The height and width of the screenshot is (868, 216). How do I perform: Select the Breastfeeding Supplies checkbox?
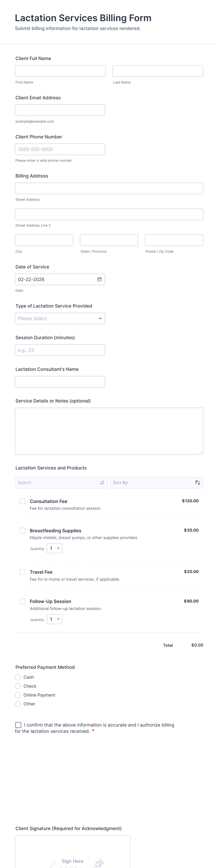pos(23,530)
